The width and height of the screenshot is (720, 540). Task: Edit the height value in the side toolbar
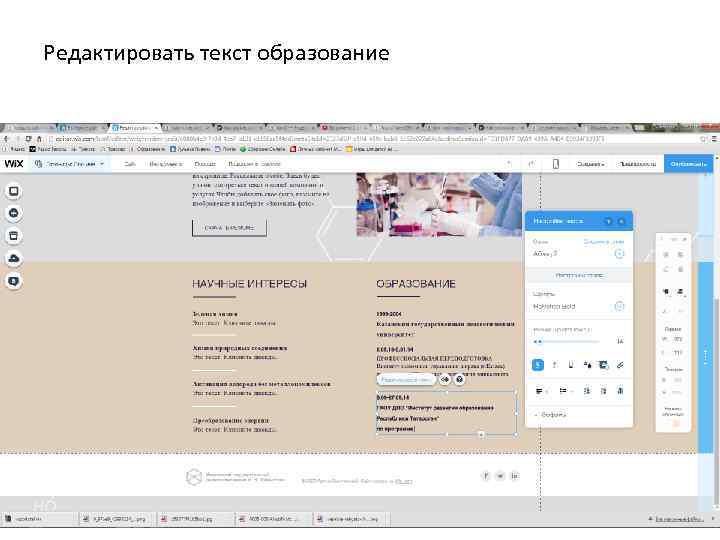click(x=678, y=353)
